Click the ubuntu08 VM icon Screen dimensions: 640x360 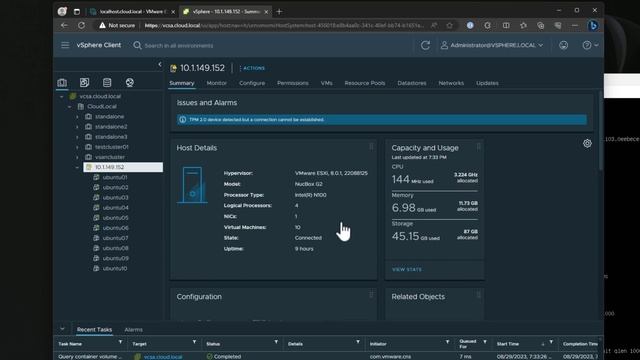96,248
